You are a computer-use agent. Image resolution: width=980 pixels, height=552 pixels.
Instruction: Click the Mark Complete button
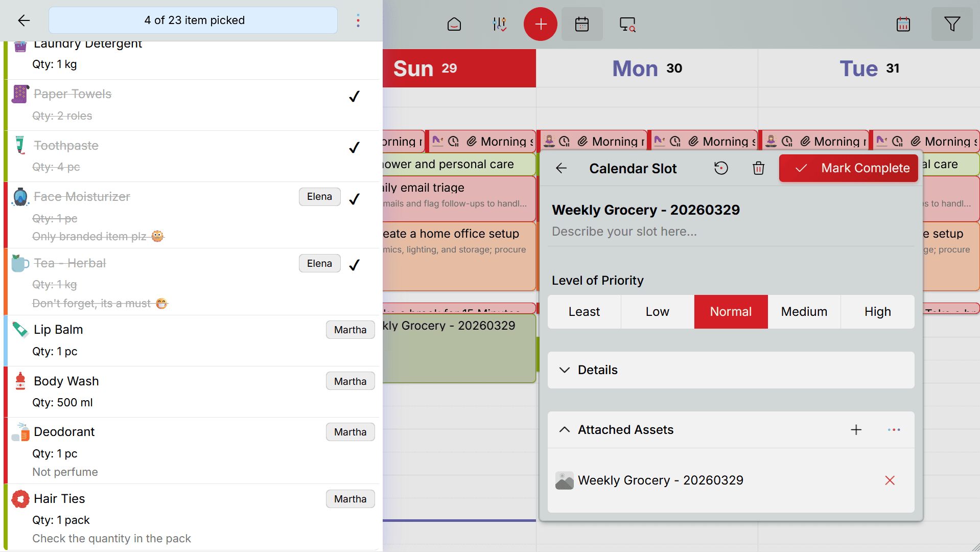click(x=848, y=168)
